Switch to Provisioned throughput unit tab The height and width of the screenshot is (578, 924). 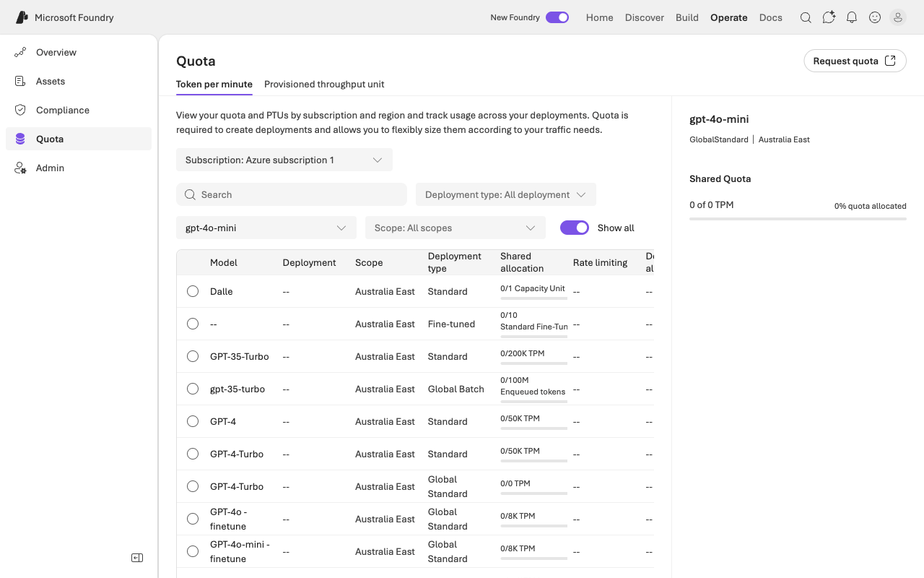[324, 84]
